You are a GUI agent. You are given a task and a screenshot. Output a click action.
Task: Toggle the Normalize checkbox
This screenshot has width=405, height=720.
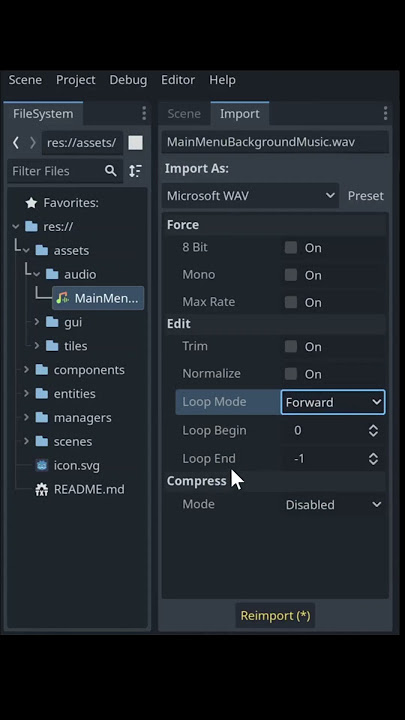point(291,373)
